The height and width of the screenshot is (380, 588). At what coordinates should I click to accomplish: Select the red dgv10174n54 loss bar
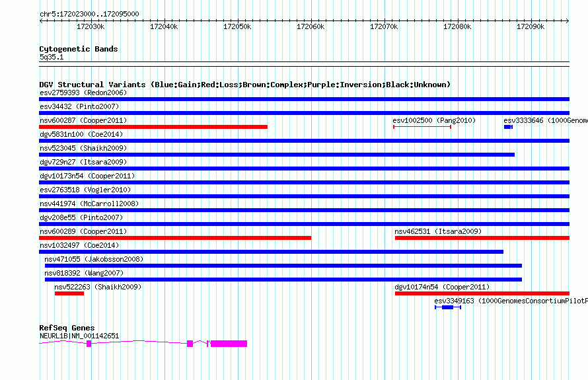coord(482,293)
